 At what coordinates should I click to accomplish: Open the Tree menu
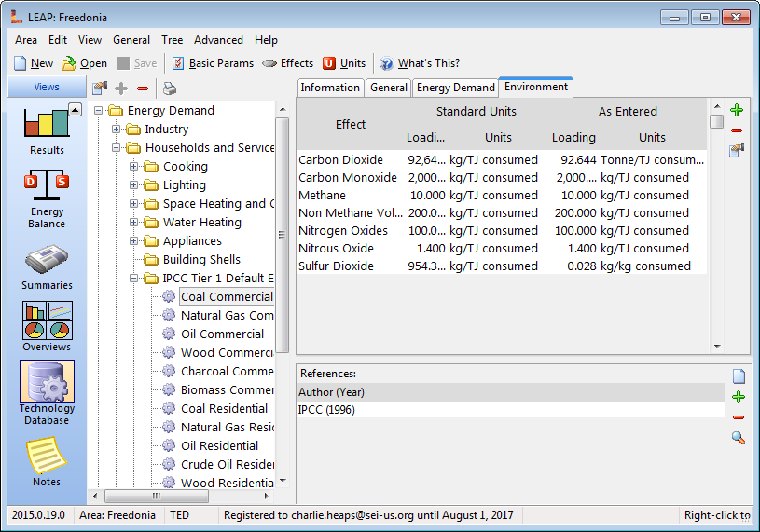click(173, 40)
